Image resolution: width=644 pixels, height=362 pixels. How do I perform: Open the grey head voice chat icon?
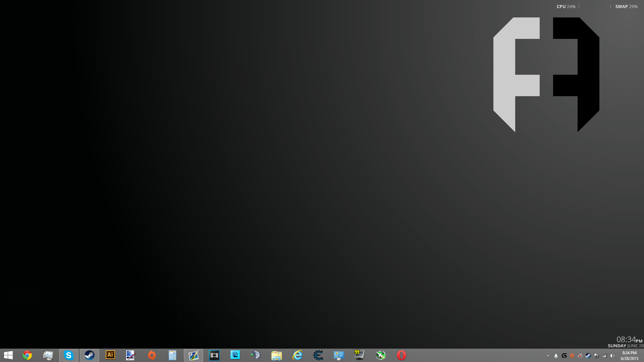click(256, 355)
